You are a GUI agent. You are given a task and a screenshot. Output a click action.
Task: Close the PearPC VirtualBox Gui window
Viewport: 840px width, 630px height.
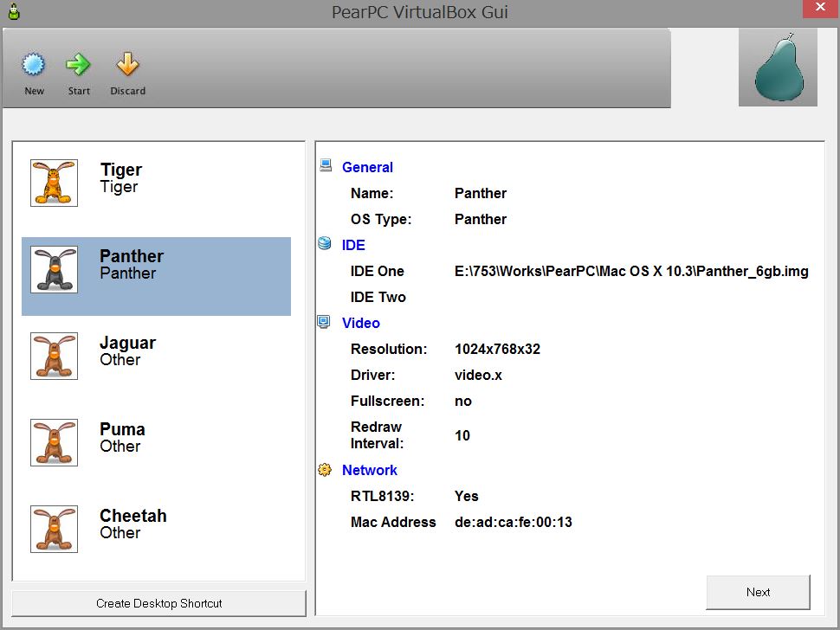pos(821,8)
